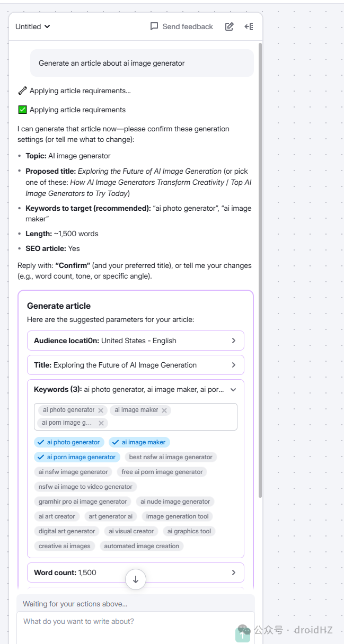This screenshot has height=644, width=344.
Task: Click the Send feedback speech bubble icon
Action: click(154, 26)
